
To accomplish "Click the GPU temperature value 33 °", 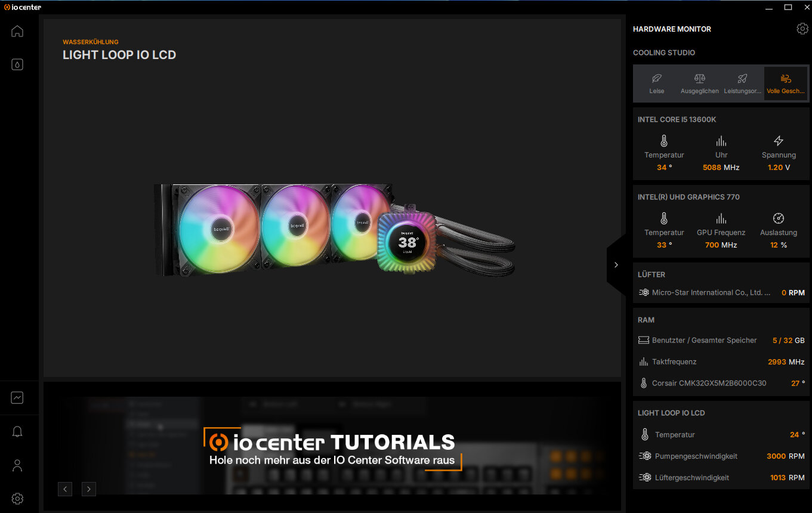I will (x=664, y=245).
